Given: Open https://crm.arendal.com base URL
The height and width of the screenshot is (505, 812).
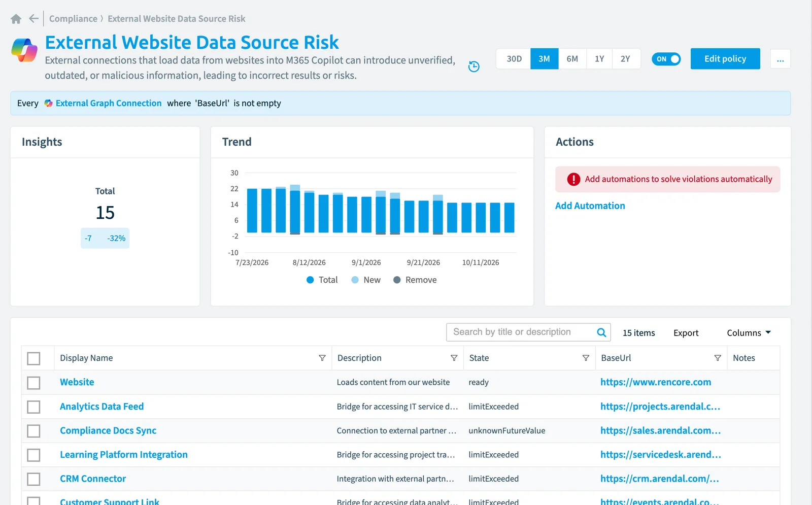Looking at the screenshot, I should click(x=660, y=479).
